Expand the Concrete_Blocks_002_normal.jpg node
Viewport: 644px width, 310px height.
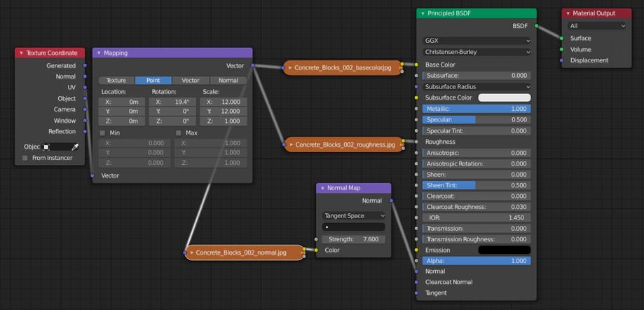click(x=192, y=252)
